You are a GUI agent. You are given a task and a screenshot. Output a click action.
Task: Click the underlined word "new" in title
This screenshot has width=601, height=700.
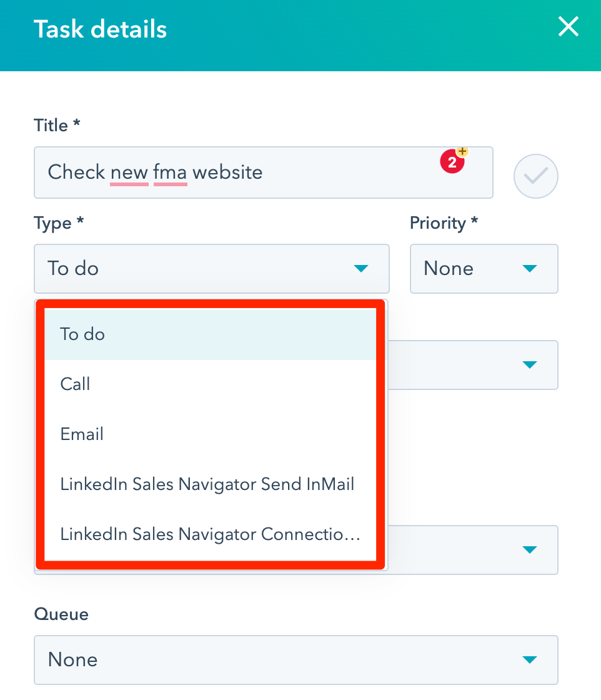[129, 172]
